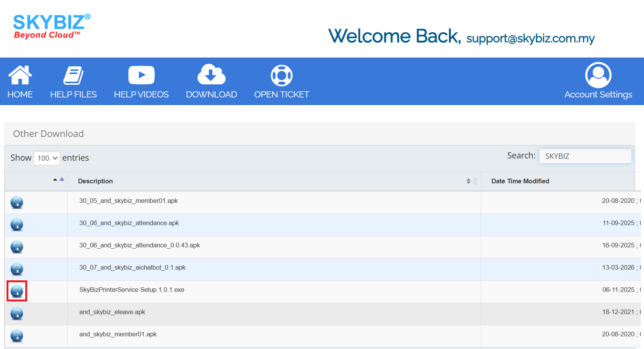
Task: Open Account Settings user icon
Action: [x=598, y=75]
